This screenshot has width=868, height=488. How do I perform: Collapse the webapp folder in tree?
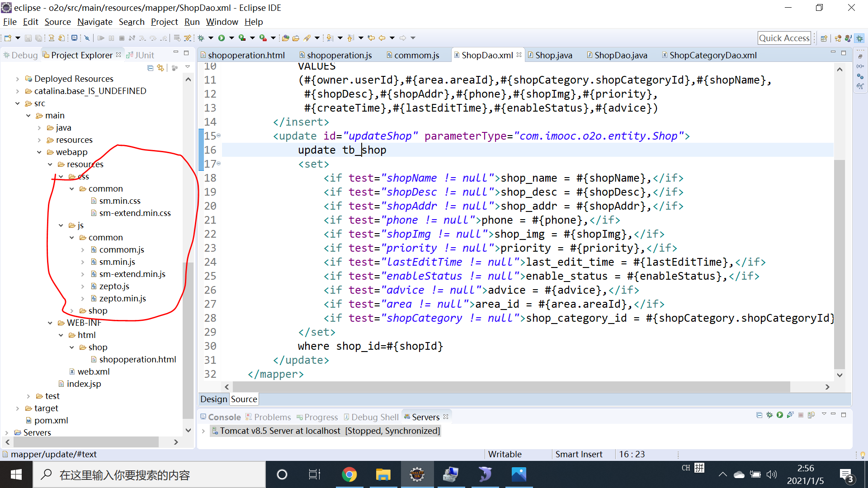click(39, 152)
